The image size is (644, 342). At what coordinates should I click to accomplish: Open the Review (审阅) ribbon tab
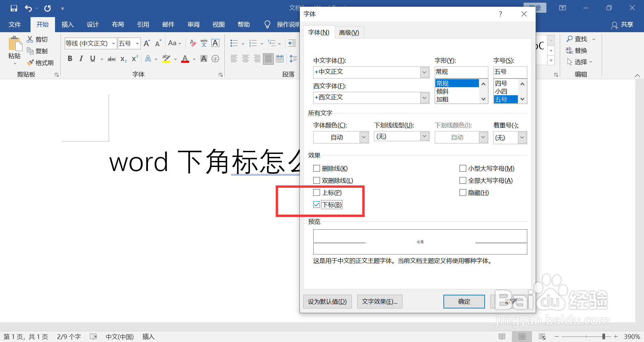(193, 24)
